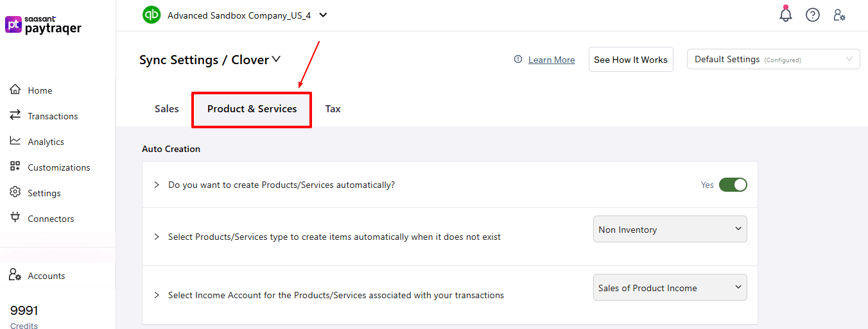Click the Customizations grid icon
Viewport: 868px width, 329px height.
click(15, 167)
